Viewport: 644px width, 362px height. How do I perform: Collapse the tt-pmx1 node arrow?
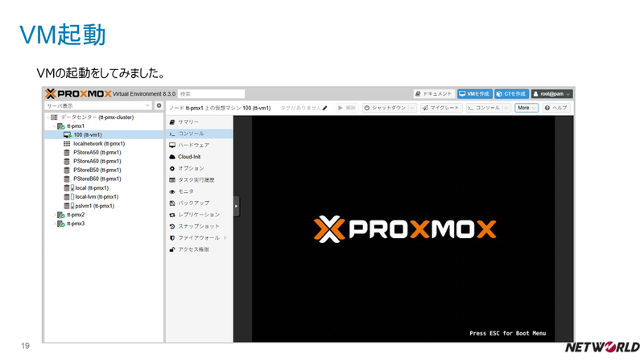54,126
